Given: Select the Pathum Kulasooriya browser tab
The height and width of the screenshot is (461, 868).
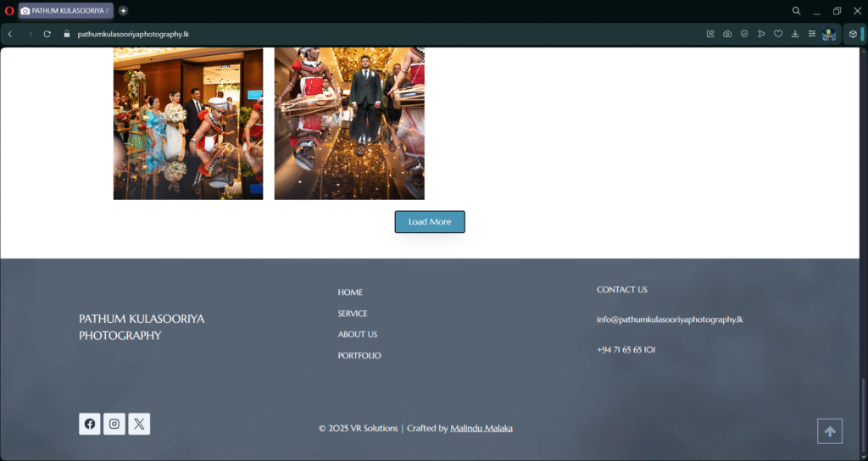Looking at the screenshot, I should (66, 10).
